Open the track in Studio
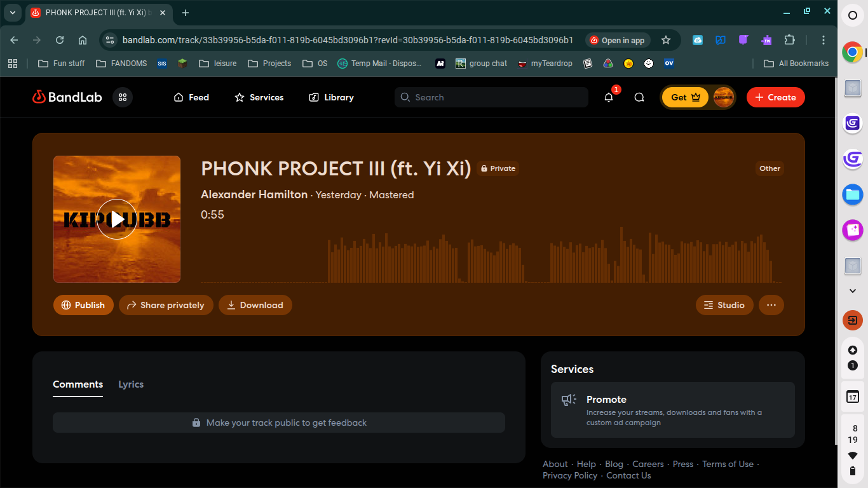The height and width of the screenshot is (488, 868). click(724, 305)
